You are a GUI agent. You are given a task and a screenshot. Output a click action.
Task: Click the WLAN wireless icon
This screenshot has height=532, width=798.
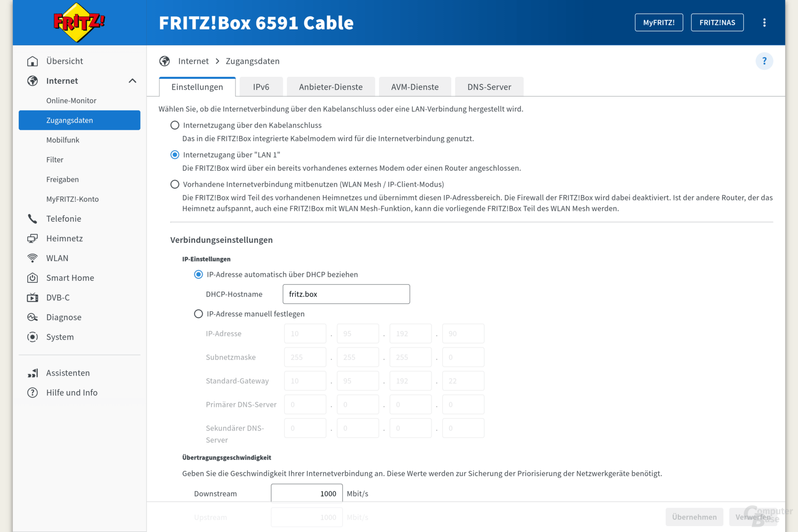click(x=32, y=258)
